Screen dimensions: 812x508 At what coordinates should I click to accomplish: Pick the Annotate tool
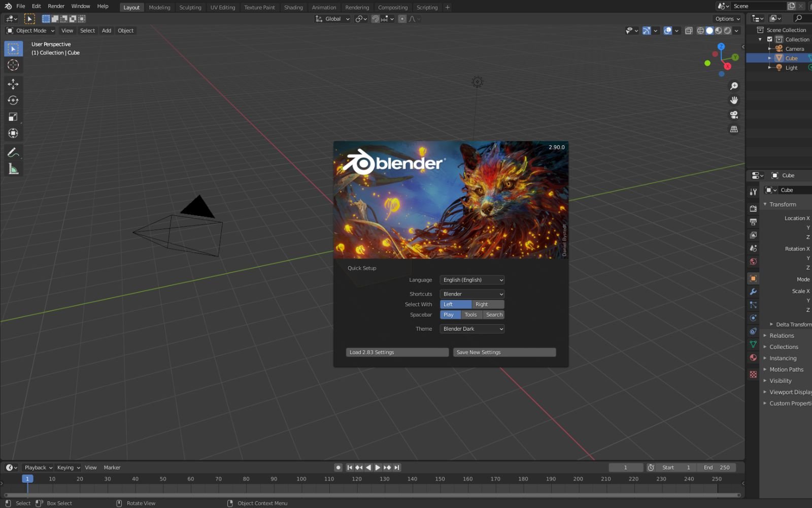13,152
